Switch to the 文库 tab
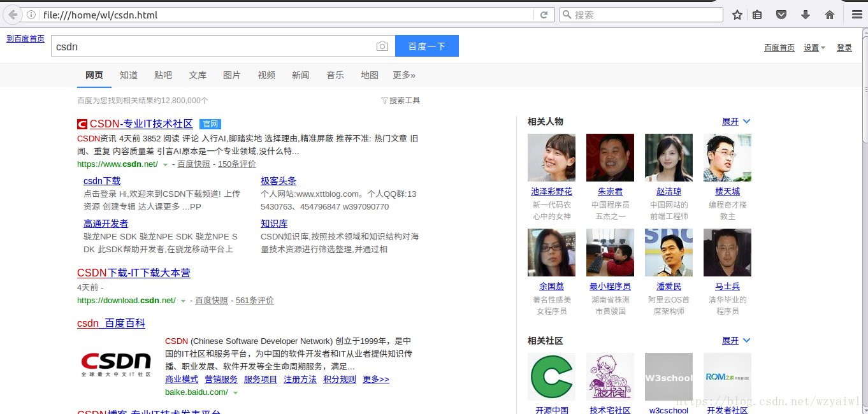This screenshot has width=868, height=414. click(x=198, y=75)
